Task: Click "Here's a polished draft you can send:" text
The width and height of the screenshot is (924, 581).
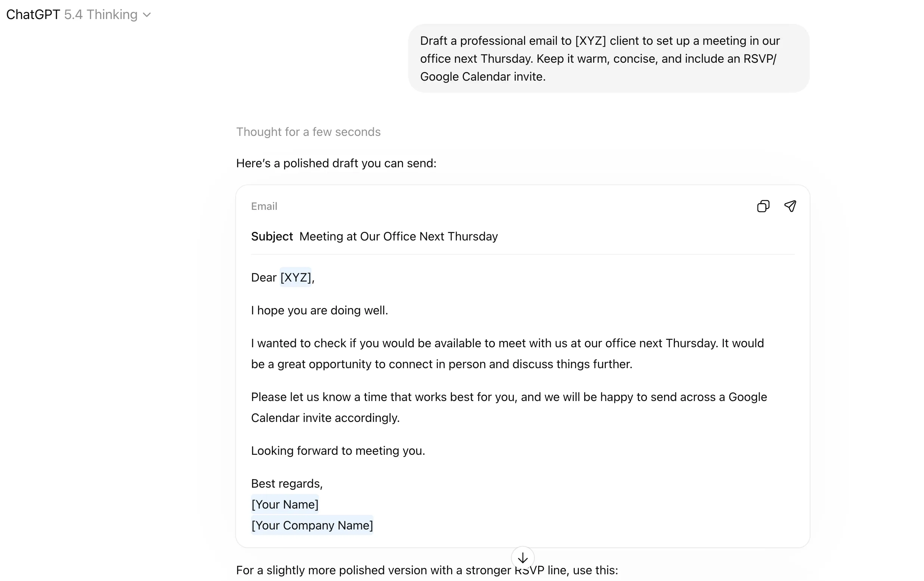Action: click(336, 163)
